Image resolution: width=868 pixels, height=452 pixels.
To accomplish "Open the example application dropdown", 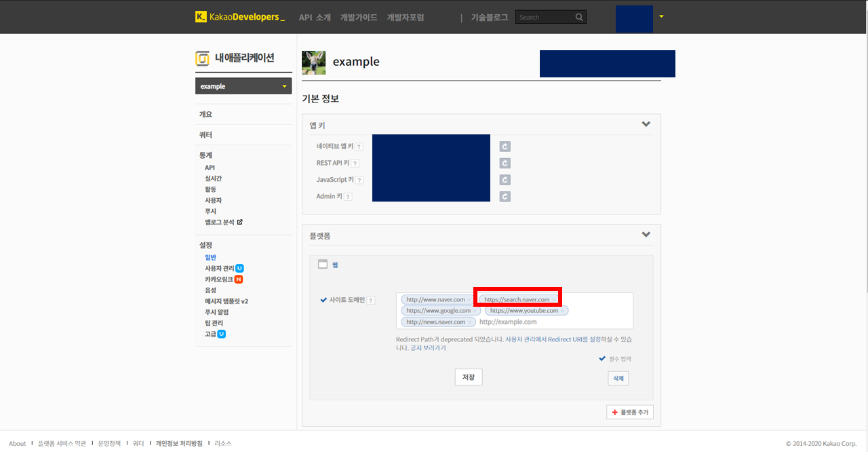I will tap(243, 86).
